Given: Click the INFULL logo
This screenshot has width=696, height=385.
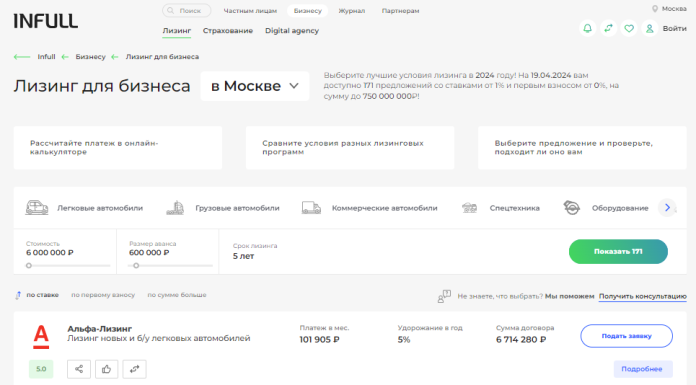Looking at the screenshot, I should click(x=46, y=21).
